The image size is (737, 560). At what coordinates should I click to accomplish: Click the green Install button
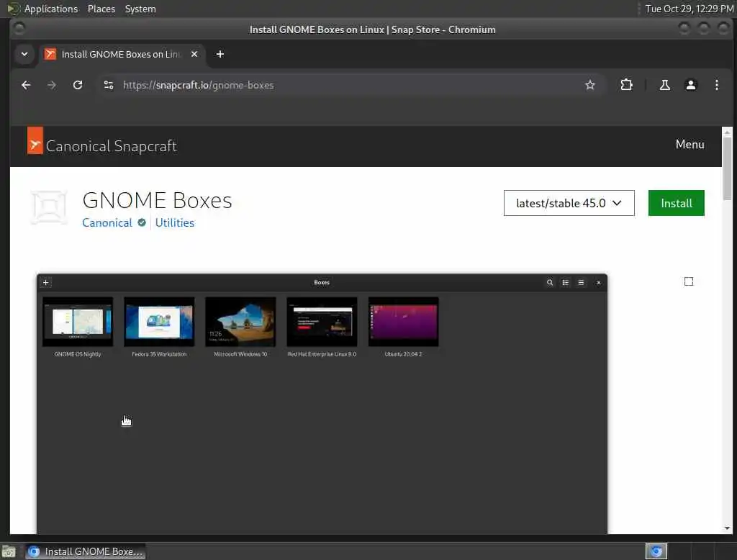click(676, 203)
